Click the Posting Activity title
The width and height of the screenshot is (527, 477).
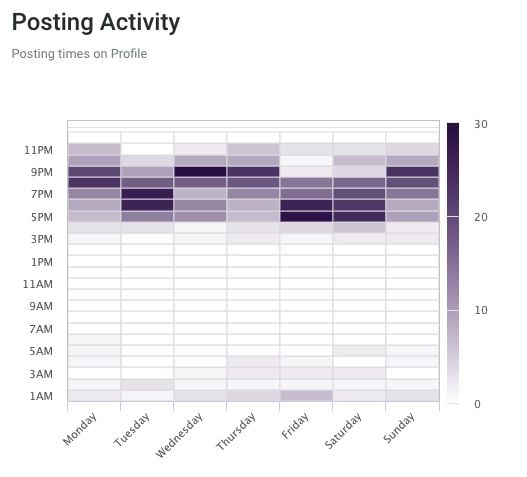click(96, 22)
